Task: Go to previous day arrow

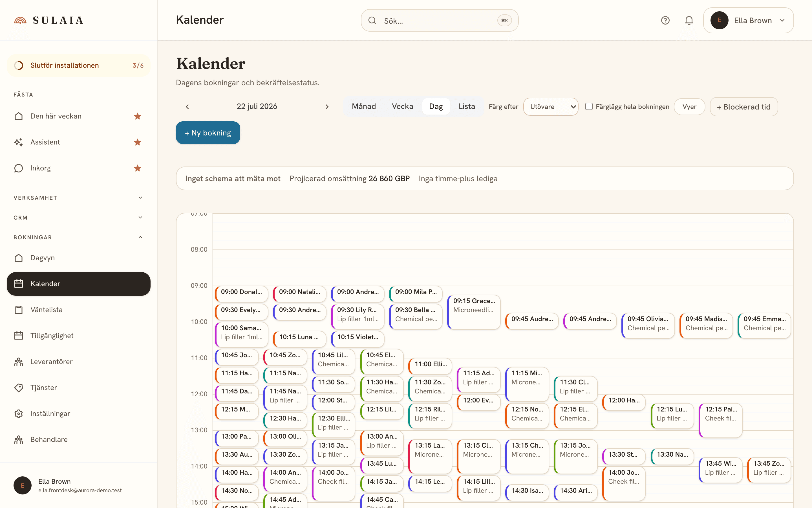Action: pos(187,107)
